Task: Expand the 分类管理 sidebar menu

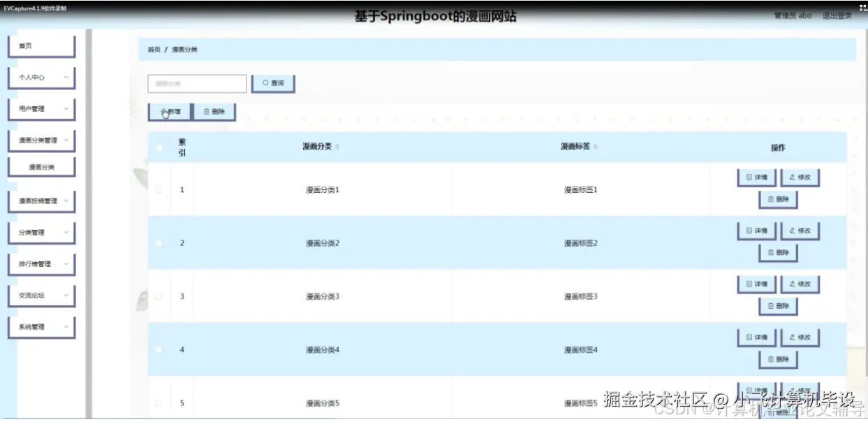Action: coord(41,233)
